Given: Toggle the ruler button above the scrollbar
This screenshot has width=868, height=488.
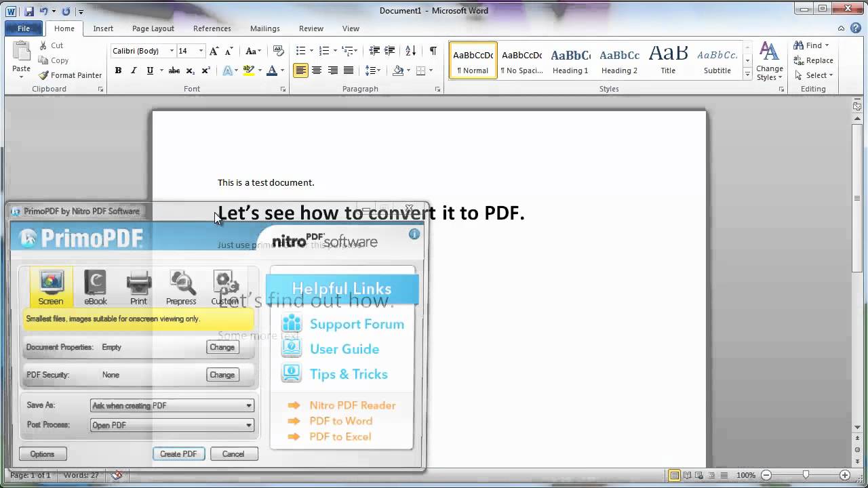Looking at the screenshot, I should point(857,106).
